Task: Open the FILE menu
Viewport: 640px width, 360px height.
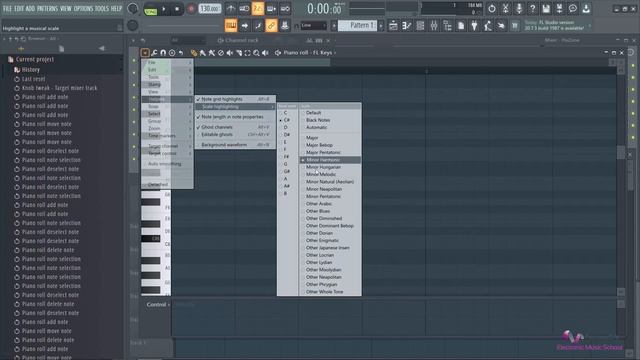Action: point(7,9)
